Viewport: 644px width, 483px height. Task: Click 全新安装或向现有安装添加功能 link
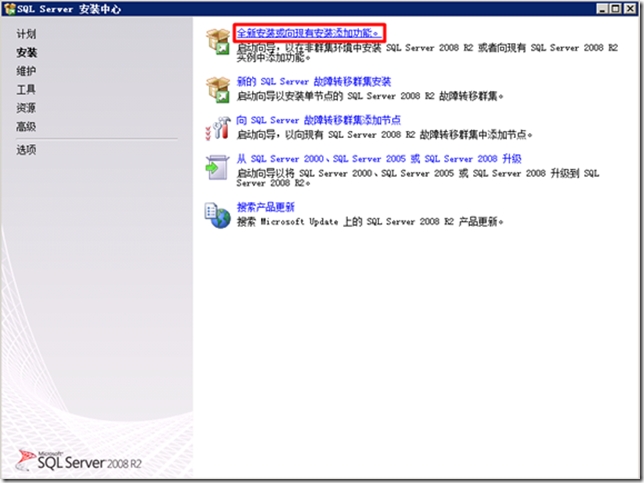tap(308, 32)
